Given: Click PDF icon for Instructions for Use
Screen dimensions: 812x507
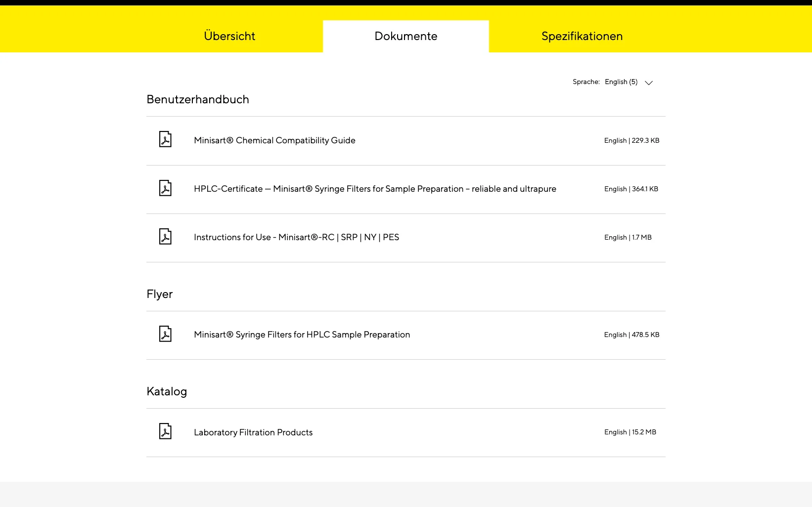Looking at the screenshot, I should click(165, 236).
